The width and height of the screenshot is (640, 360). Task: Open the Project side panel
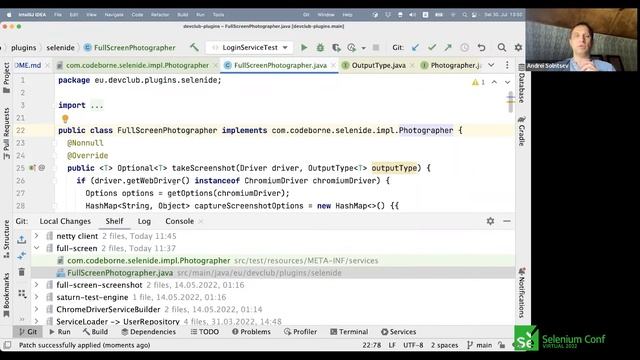coord(6,78)
